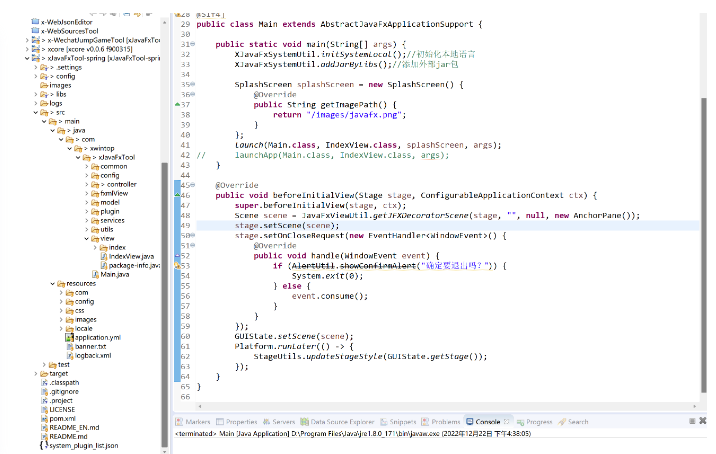Viewport: 716px width, 454px height.
Task: Collapse the xJavaFxTool-spring project
Action: click(x=27, y=58)
